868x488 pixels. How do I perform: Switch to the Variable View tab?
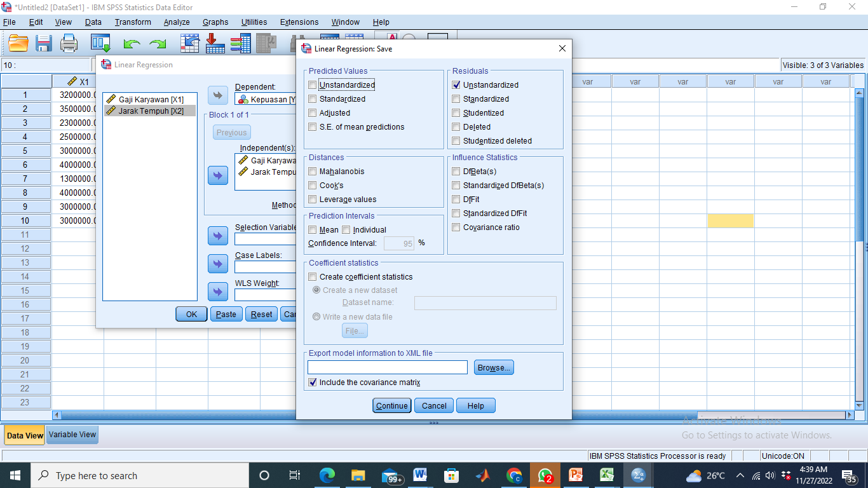click(72, 435)
